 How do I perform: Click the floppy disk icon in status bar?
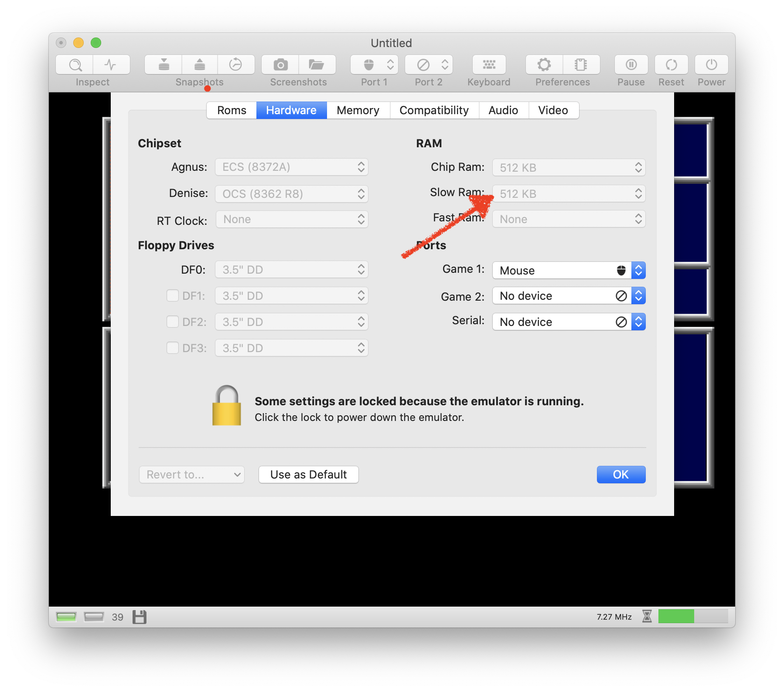pos(139,617)
